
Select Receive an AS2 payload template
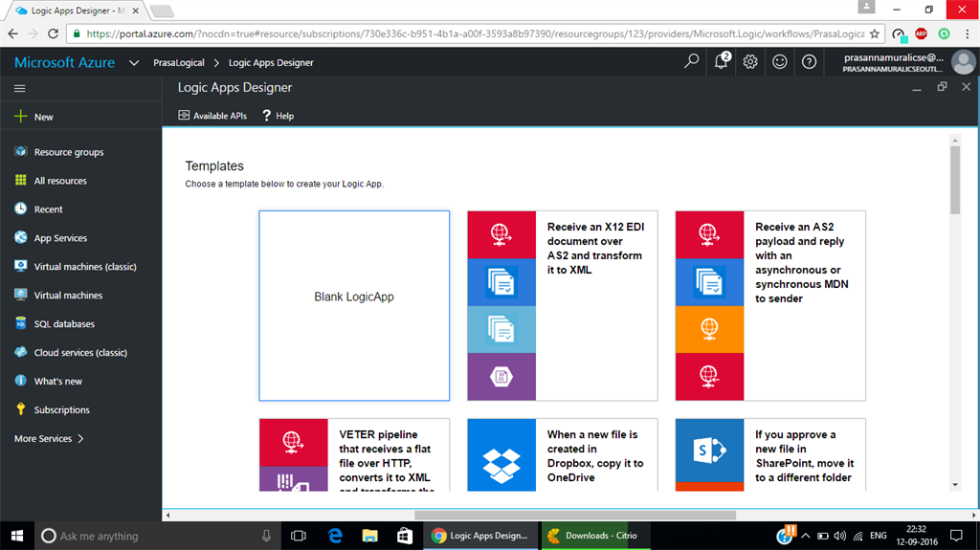point(770,306)
